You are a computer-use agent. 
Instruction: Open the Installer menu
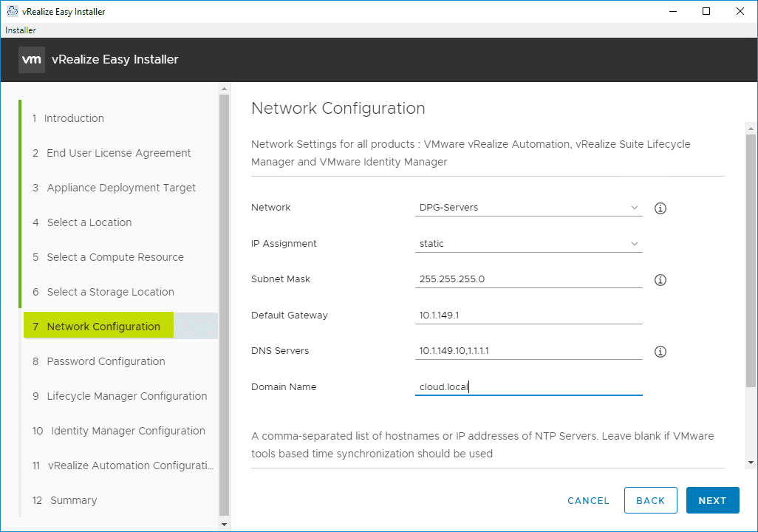(21, 30)
